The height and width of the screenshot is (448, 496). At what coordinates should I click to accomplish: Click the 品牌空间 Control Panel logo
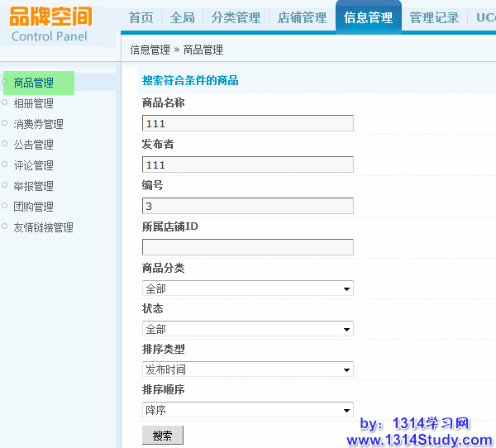(x=51, y=24)
